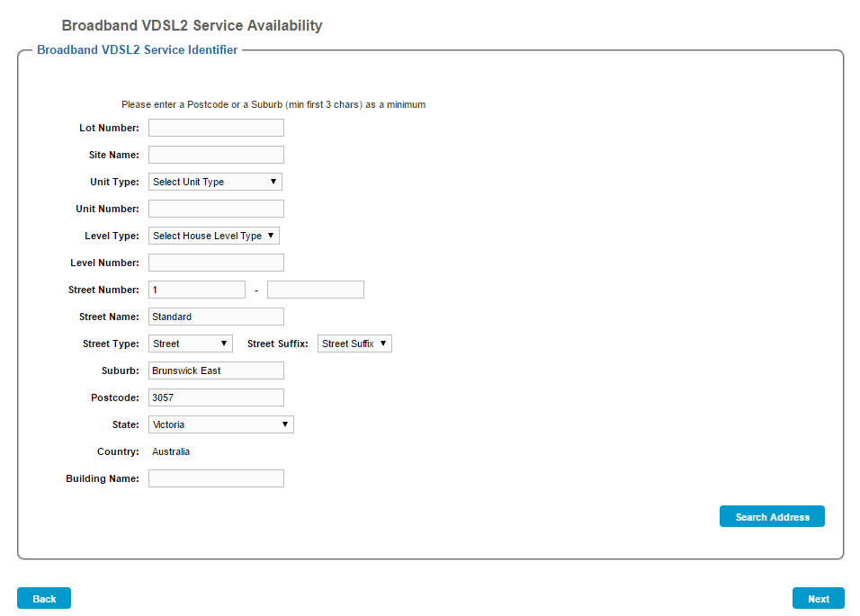Image resolution: width=860 pixels, height=616 pixels.
Task: Open the State dropdown showing Victoria
Action: [x=220, y=424]
